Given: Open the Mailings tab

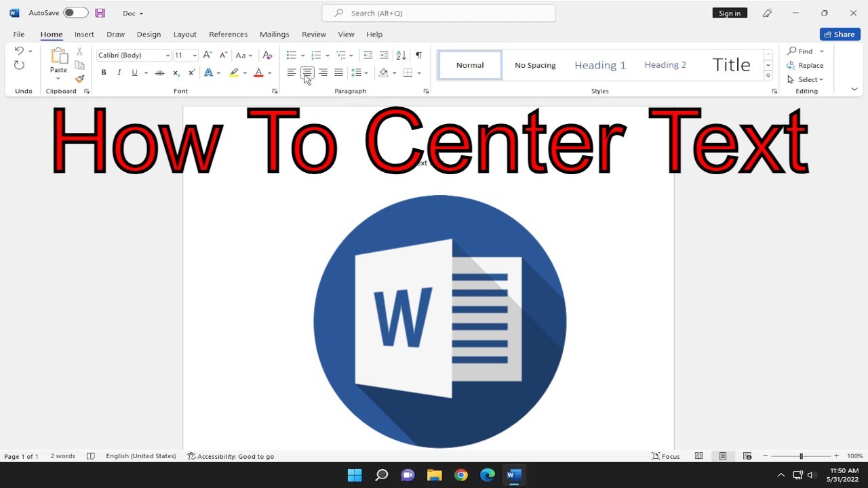Looking at the screenshot, I should tap(275, 34).
